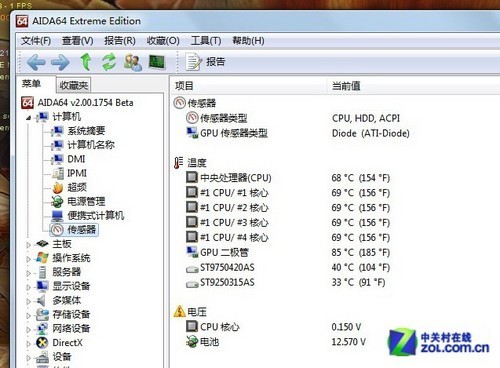The height and width of the screenshot is (368, 500).
Task: Click the 超频 flame icon
Action: (x=58, y=188)
